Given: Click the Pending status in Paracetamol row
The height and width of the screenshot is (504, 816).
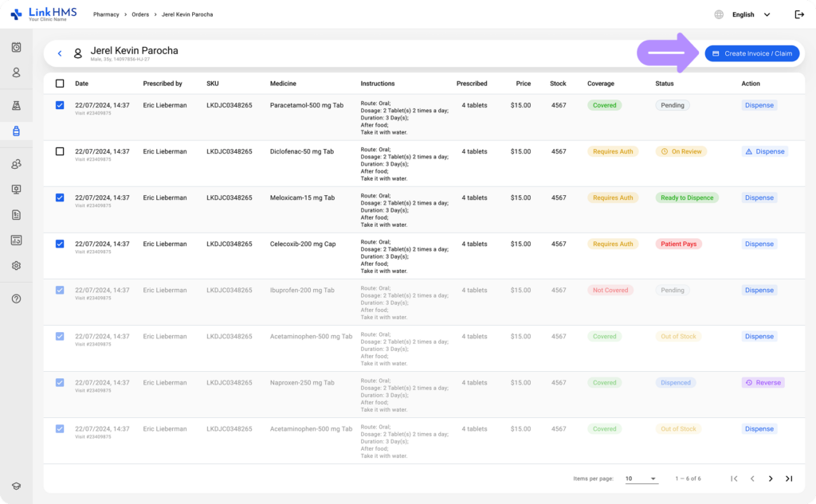Looking at the screenshot, I should click(x=673, y=105).
